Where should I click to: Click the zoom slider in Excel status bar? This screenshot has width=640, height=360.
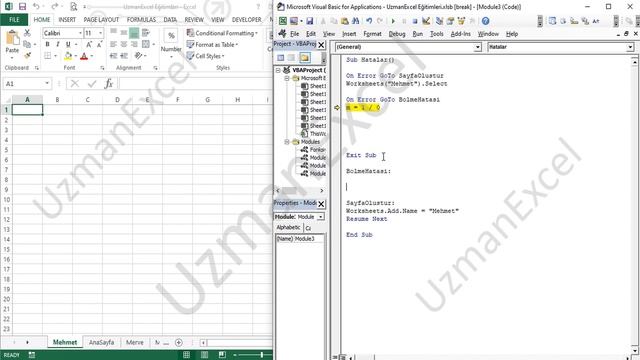pyautogui.click(x=262, y=355)
